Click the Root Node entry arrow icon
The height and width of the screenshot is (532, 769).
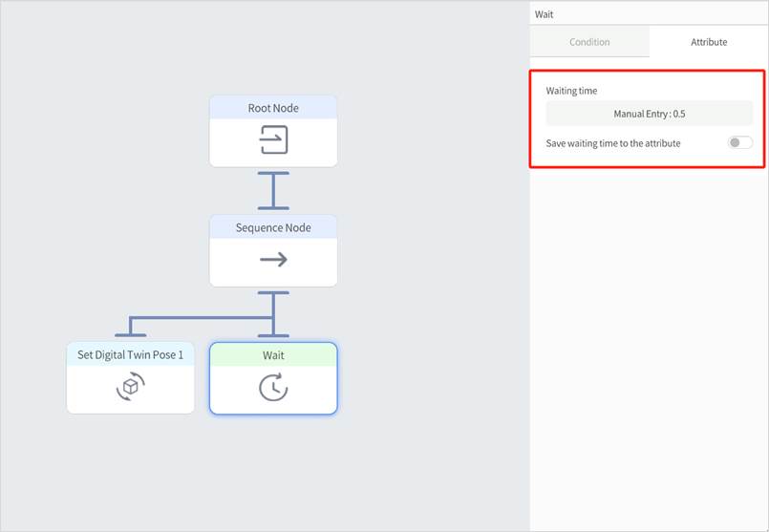click(x=273, y=141)
